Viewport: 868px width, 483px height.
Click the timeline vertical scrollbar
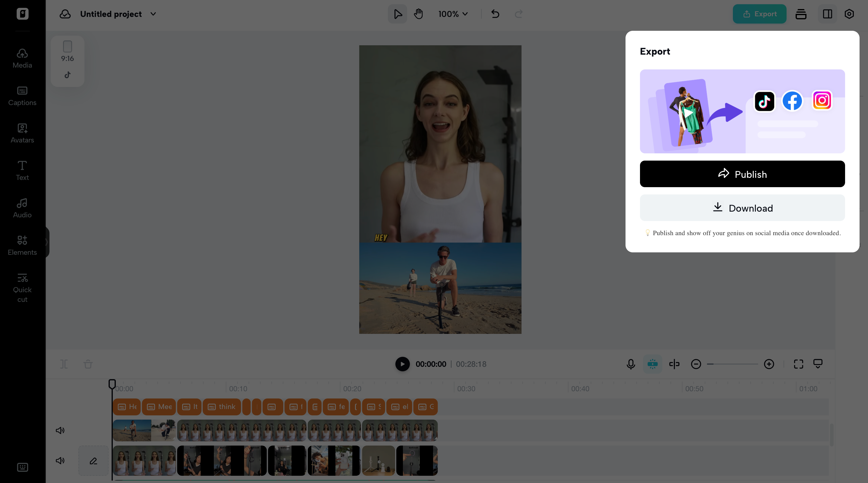point(831,435)
